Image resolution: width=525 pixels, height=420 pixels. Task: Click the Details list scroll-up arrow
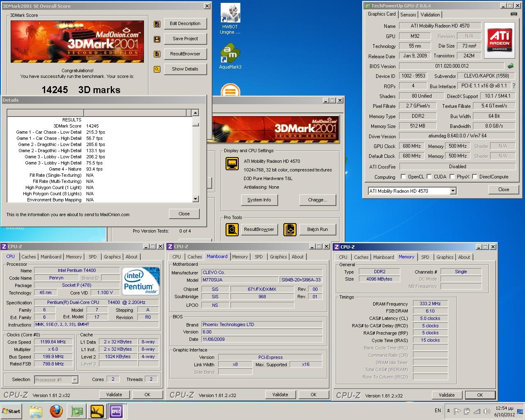pos(196,113)
